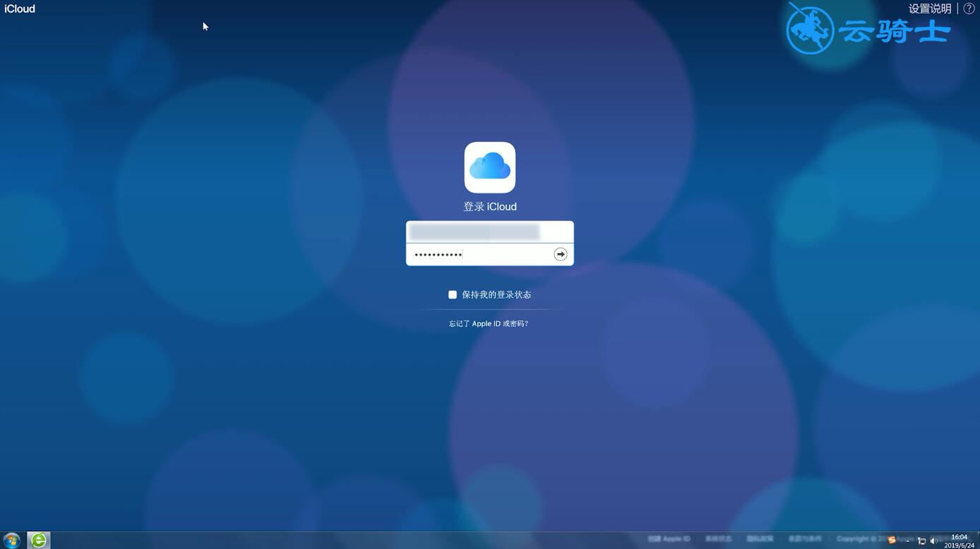This screenshot has width=980, height=549.
Task: Open the Windows Start menu
Action: (12, 541)
